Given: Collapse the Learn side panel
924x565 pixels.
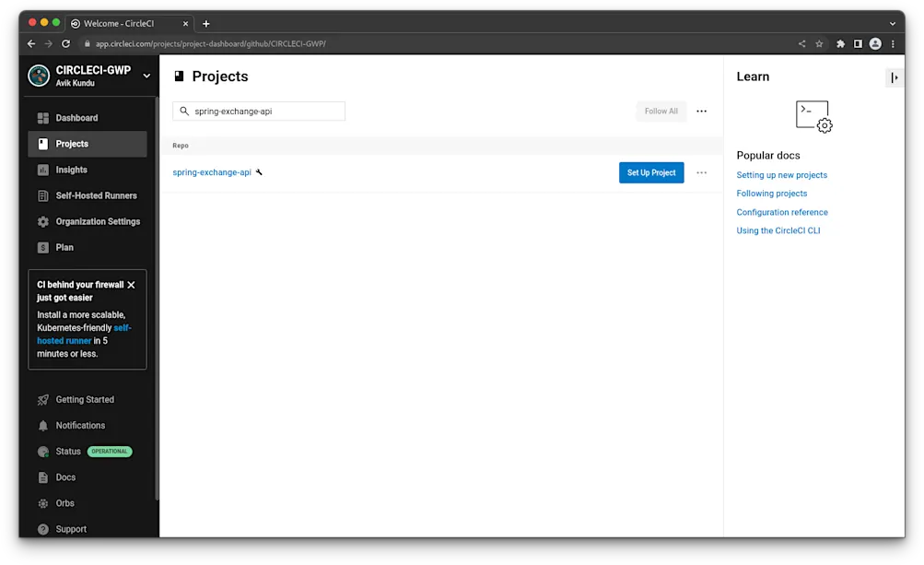Looking at the screenshot, I should [895, 77].
